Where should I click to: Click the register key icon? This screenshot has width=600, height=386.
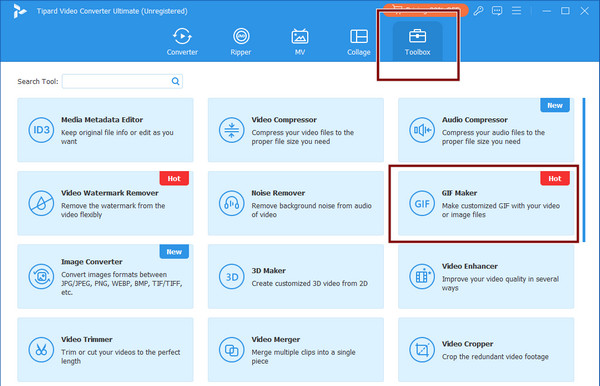pos(478,11)
